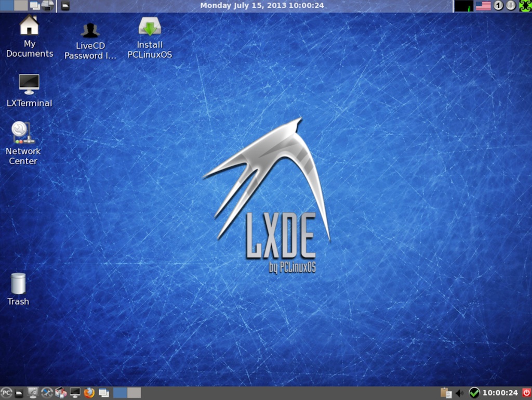This screenshot has height=400, width=532.
Task: Open clipboard manager tray icon
Action: 446,393
